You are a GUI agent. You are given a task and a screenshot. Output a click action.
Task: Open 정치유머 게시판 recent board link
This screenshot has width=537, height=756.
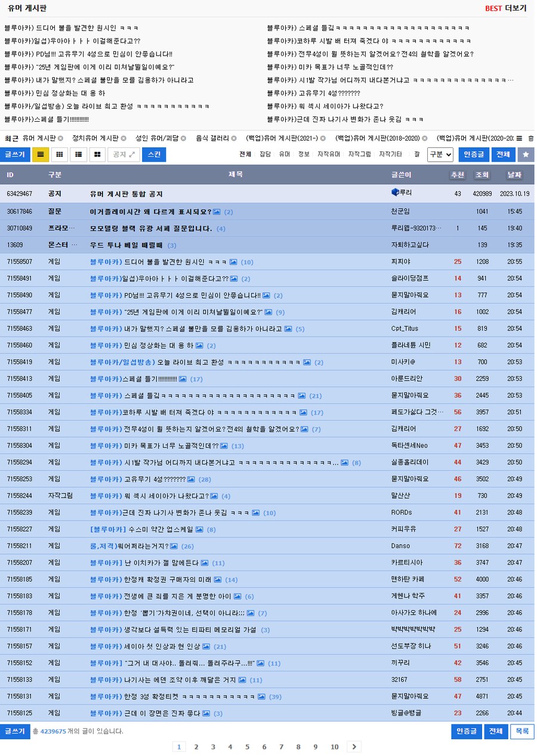pyautogui.click(x=95, y=138)
